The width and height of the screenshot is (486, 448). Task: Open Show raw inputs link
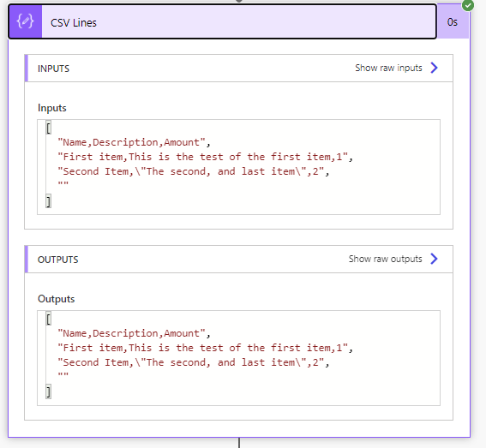388,68
